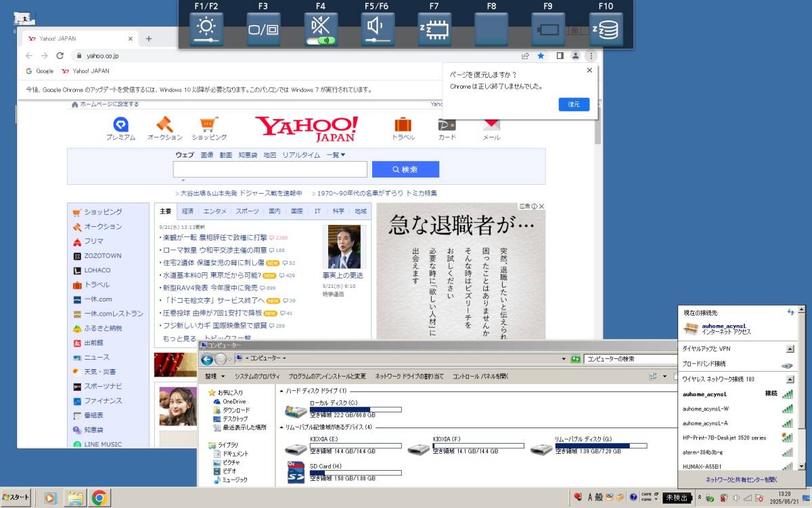
Task: Open Yahoo メール envelope icon
Action: pos(491,128)
